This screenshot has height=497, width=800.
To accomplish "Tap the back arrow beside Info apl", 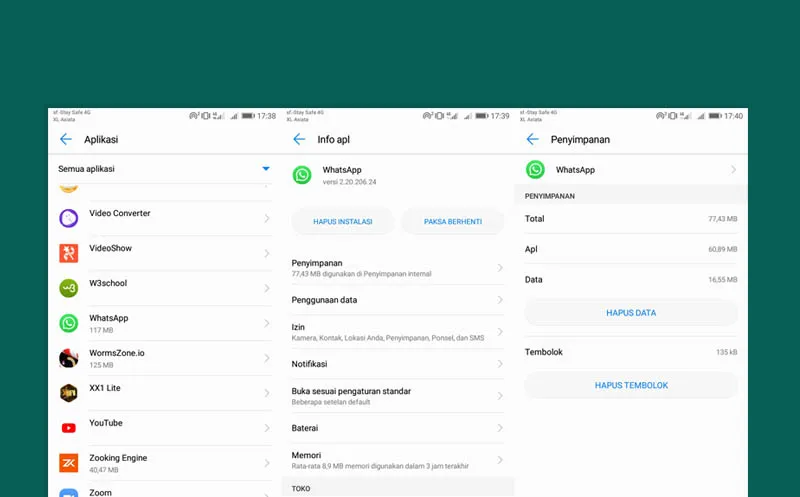I will [x=299, y=140].
